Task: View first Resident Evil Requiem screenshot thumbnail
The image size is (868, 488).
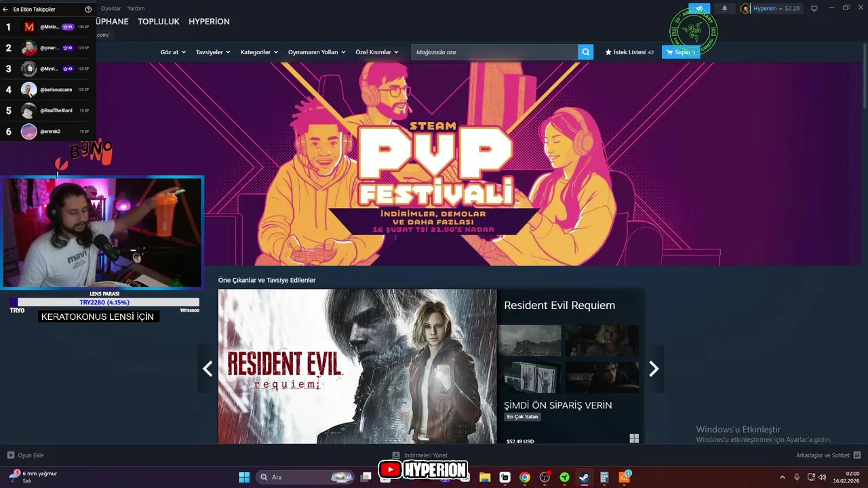Action: (x=530, y=340)
